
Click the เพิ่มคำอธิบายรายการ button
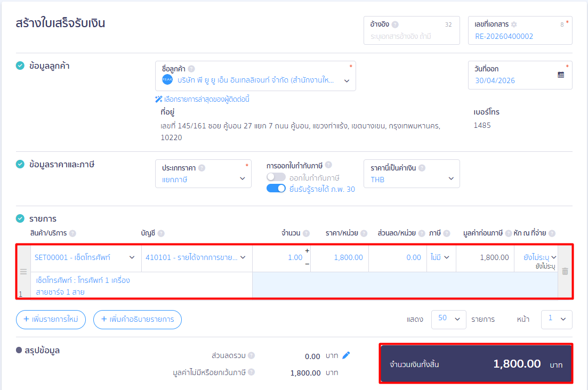pos(138,319)
